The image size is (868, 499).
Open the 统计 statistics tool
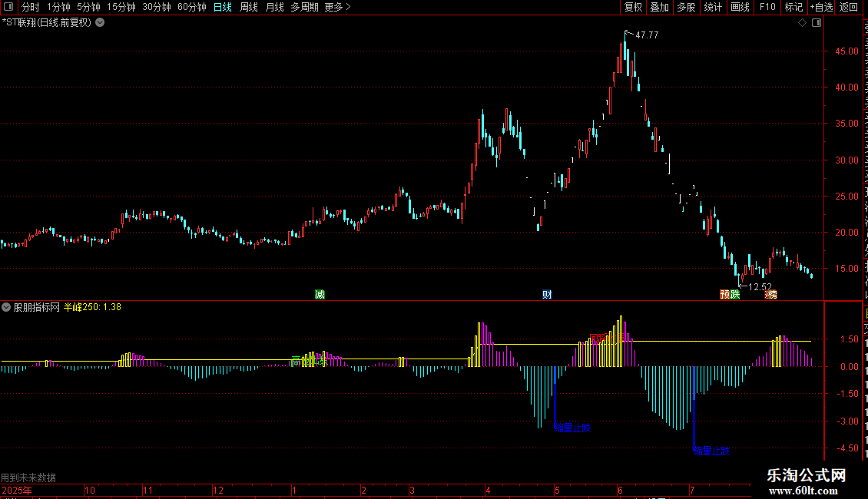point(712,7)
